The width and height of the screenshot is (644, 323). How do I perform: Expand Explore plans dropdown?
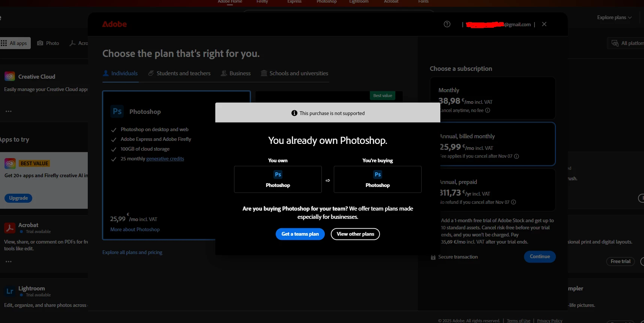click(614, 18)
